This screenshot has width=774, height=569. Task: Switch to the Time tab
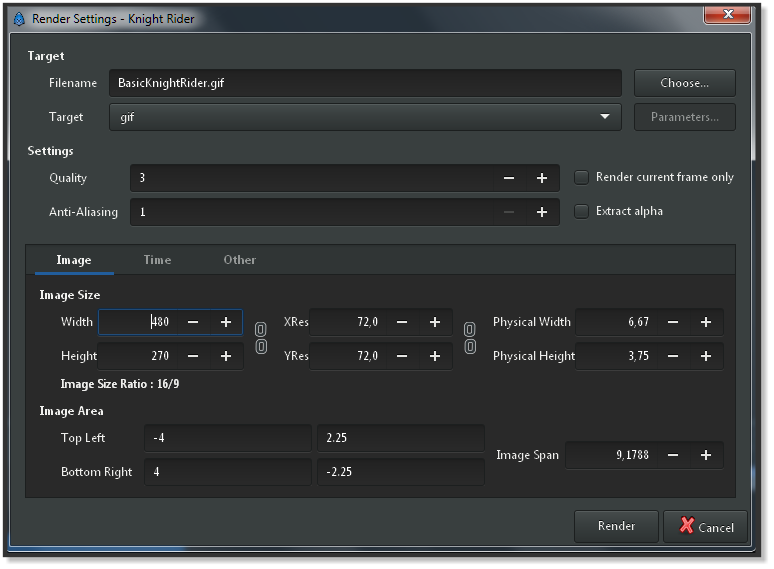157,260
